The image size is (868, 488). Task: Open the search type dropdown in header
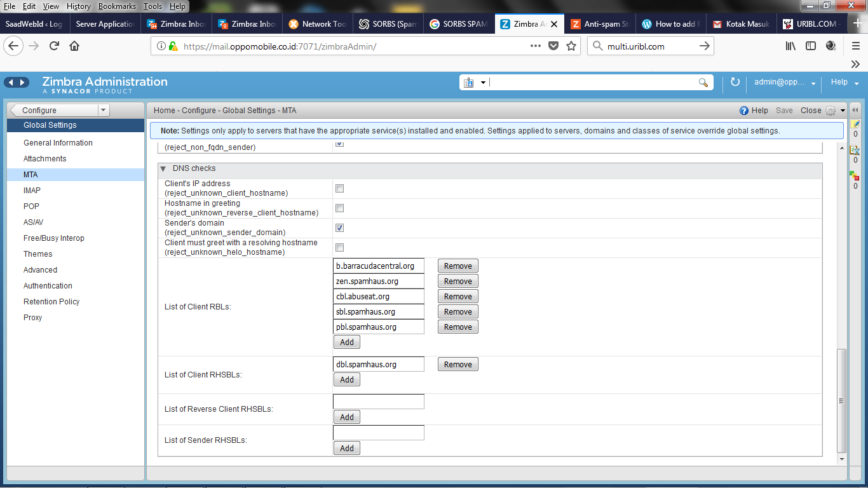[483, 83]
